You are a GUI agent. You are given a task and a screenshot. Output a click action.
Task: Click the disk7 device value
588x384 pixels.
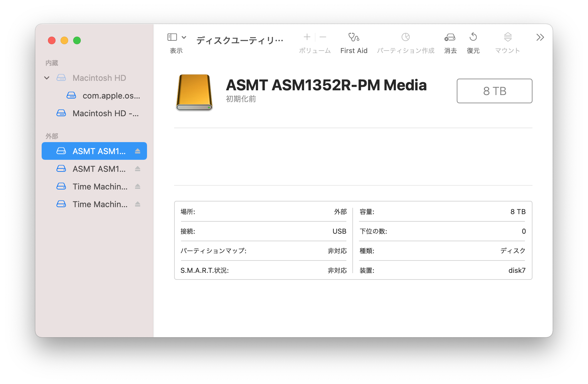517,270
